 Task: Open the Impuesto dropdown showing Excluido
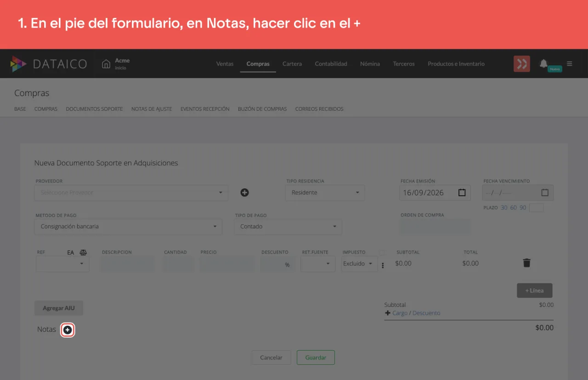point(359,264)
